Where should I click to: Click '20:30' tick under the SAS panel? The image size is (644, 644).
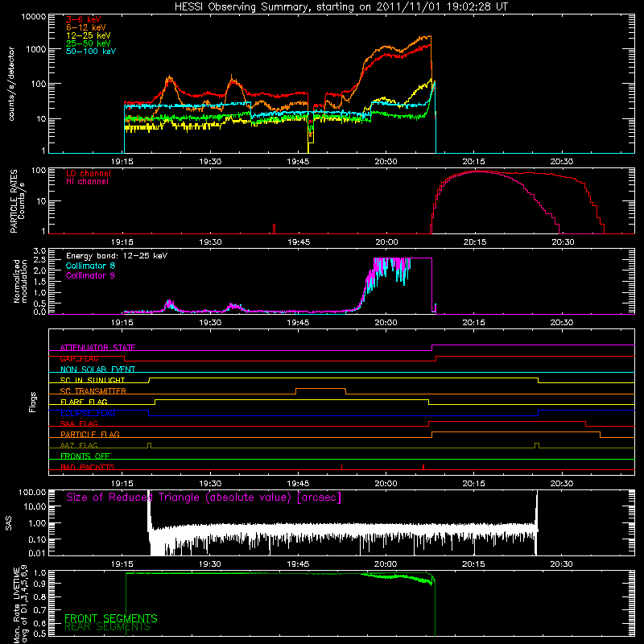click(561, 564)
